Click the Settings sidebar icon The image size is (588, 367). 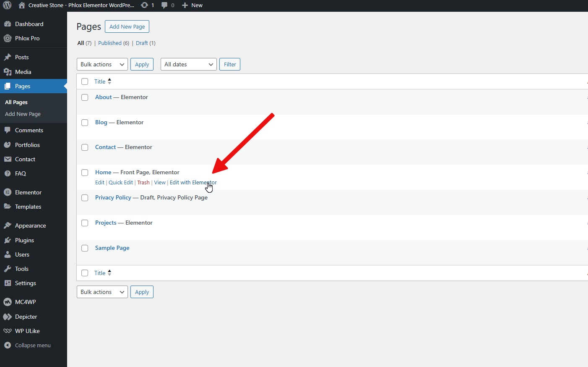(x=8, y=283)
